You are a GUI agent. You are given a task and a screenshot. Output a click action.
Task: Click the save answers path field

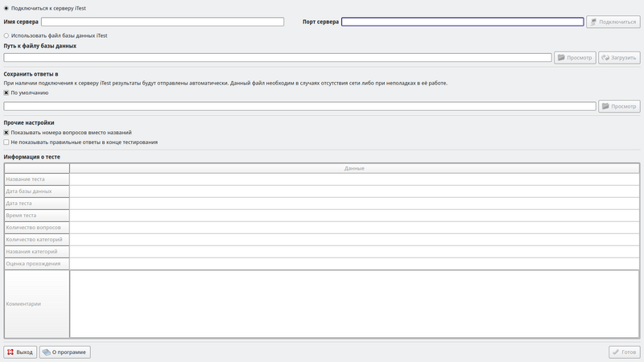299,106
